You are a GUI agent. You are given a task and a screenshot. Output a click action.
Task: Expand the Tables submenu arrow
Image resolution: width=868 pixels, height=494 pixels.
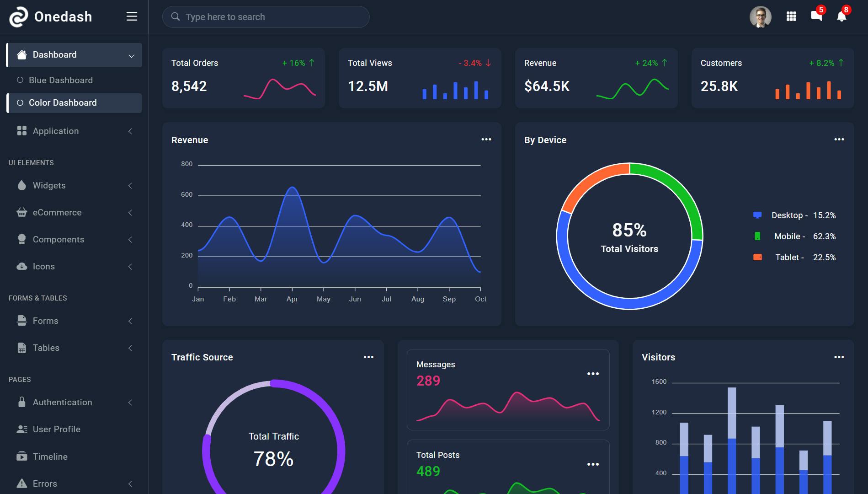pyautogui.click(x=130, y=348)
